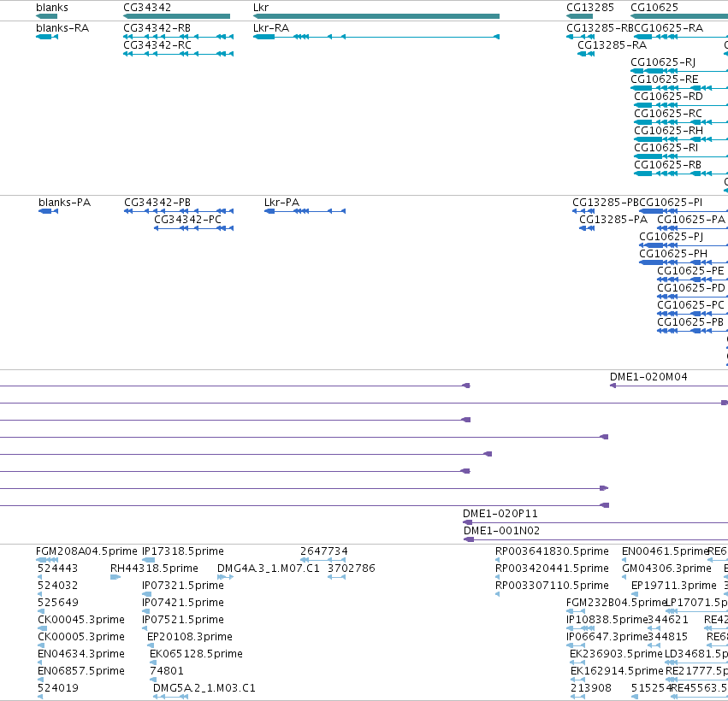Image resolution: width=728 pixels, height=701 pixels.
Task: Click the CG34342-PC protein feature
Action: [x=193, y=228]
